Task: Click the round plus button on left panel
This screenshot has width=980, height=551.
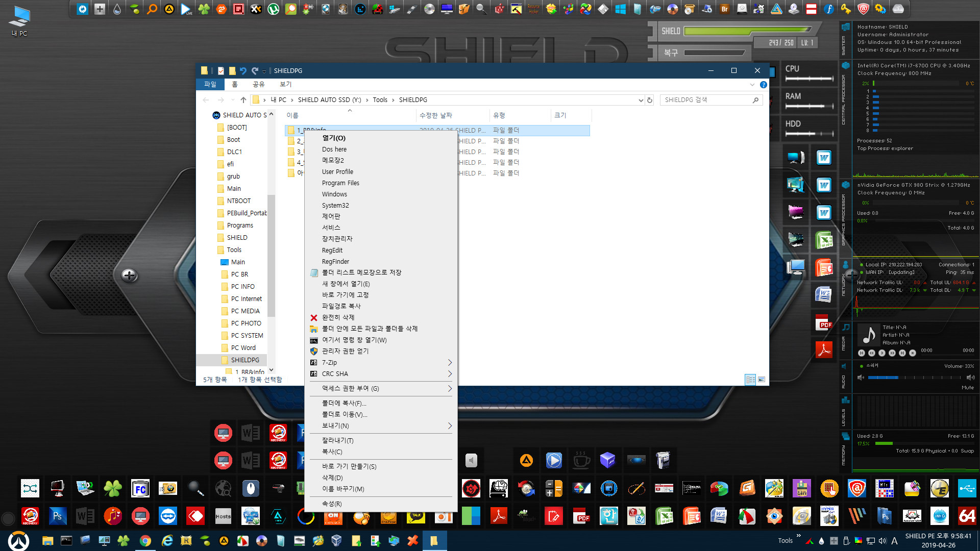Action: (x=130, y=275)
